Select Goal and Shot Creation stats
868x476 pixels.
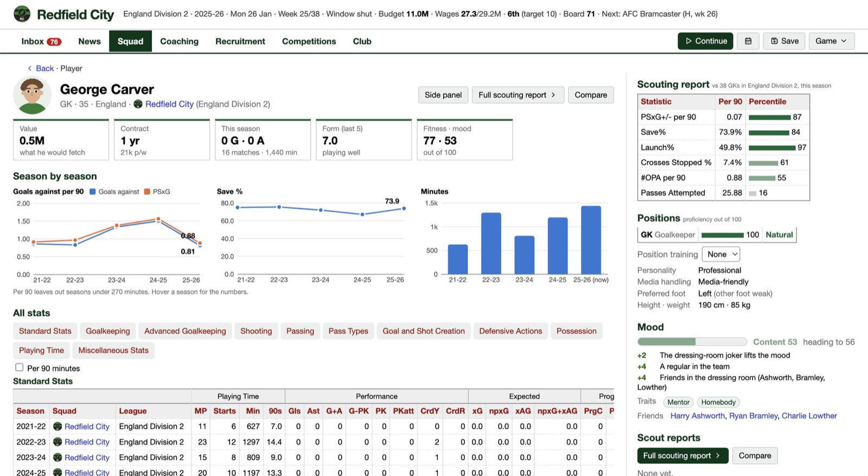click(424, 331)
